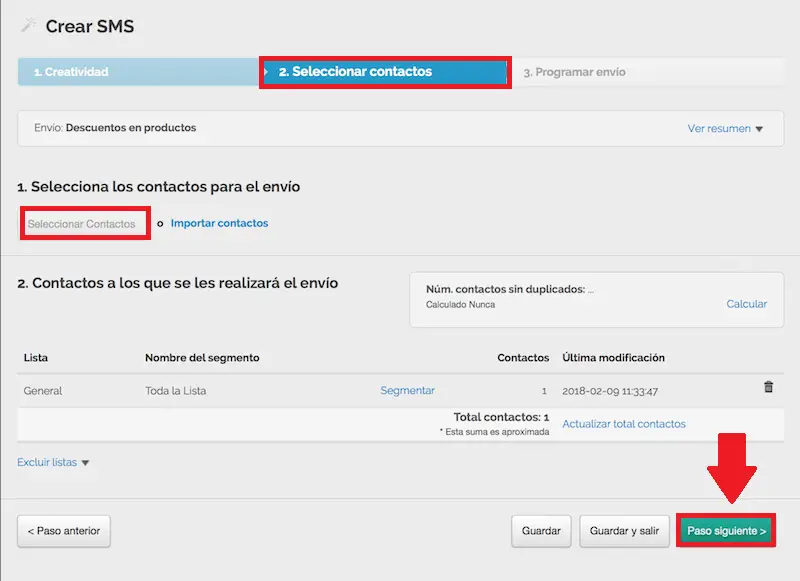Click the Total contactos: 1 text

coord(501,417)
